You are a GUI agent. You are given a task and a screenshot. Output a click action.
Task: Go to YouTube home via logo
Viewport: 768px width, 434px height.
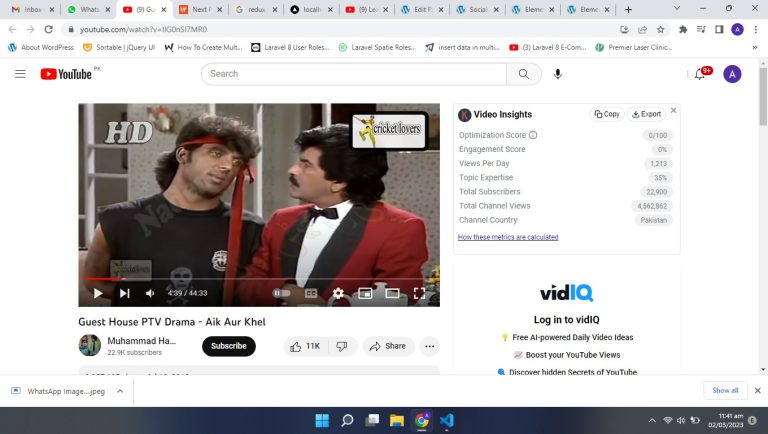point(66,74)
